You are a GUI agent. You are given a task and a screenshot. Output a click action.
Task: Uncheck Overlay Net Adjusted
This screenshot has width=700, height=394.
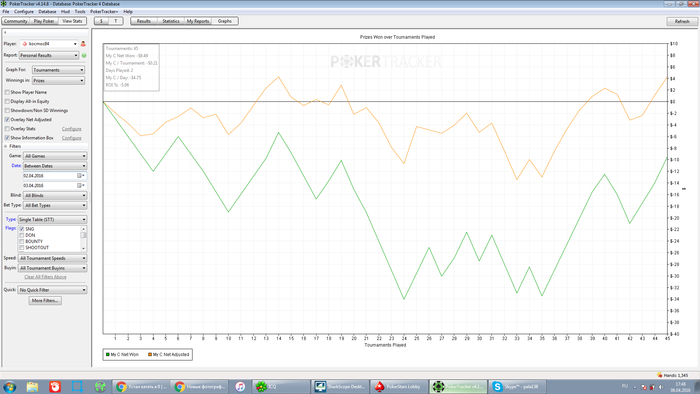tap(7, 120)
